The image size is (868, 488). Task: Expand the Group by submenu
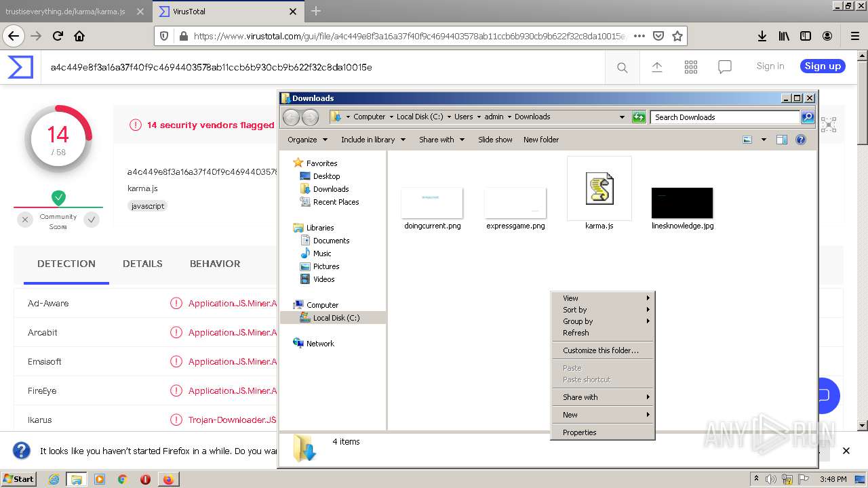(603, 321)
